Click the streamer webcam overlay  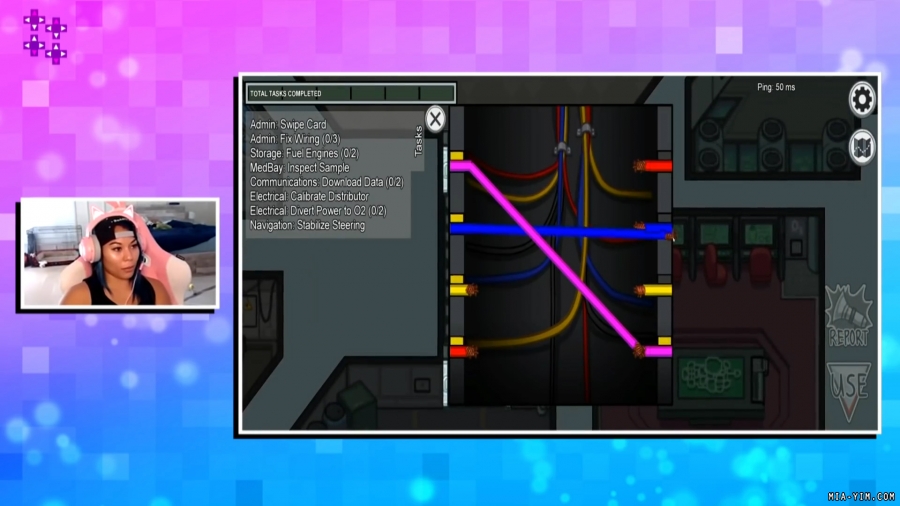tap(119, 253)
